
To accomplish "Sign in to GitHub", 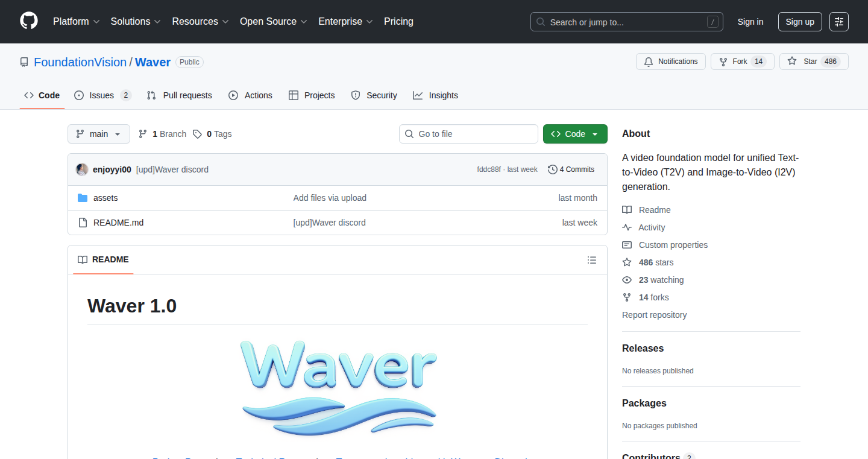I will tap(750, 22).
